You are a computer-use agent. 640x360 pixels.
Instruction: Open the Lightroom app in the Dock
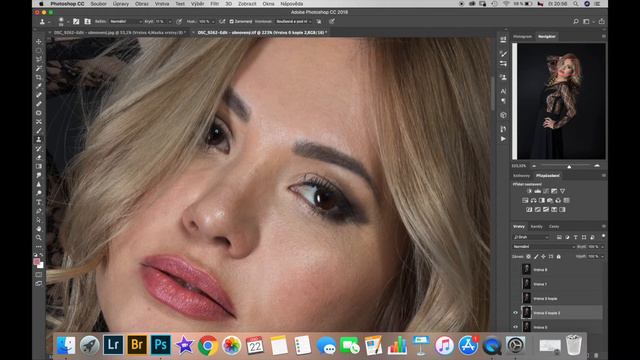tap(113, 345)
